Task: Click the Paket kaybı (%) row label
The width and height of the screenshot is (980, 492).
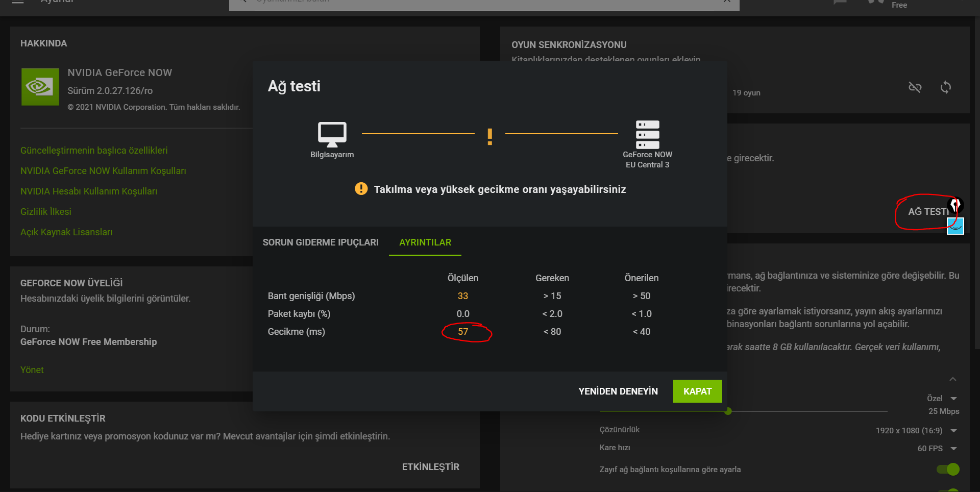Action: click(299, 313)
